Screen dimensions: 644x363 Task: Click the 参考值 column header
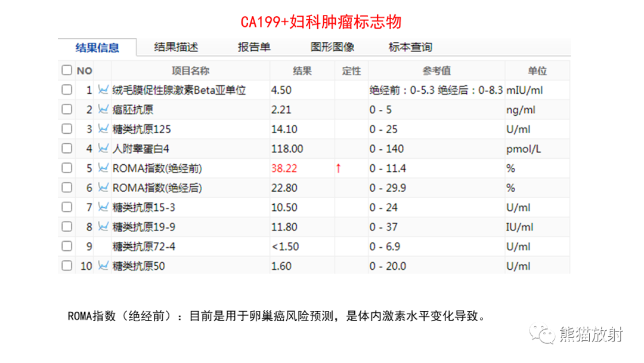point(436,70)
